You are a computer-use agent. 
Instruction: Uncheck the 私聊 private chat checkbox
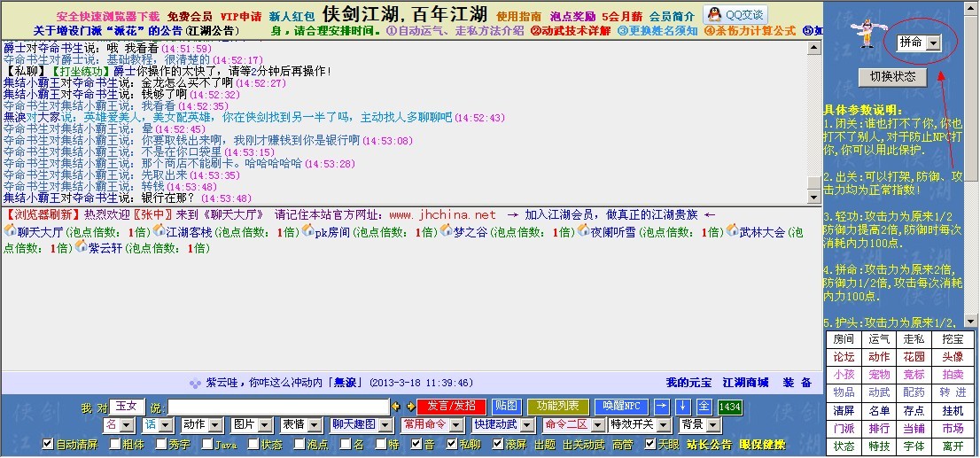pyautogui.click(x=452, y=444)
